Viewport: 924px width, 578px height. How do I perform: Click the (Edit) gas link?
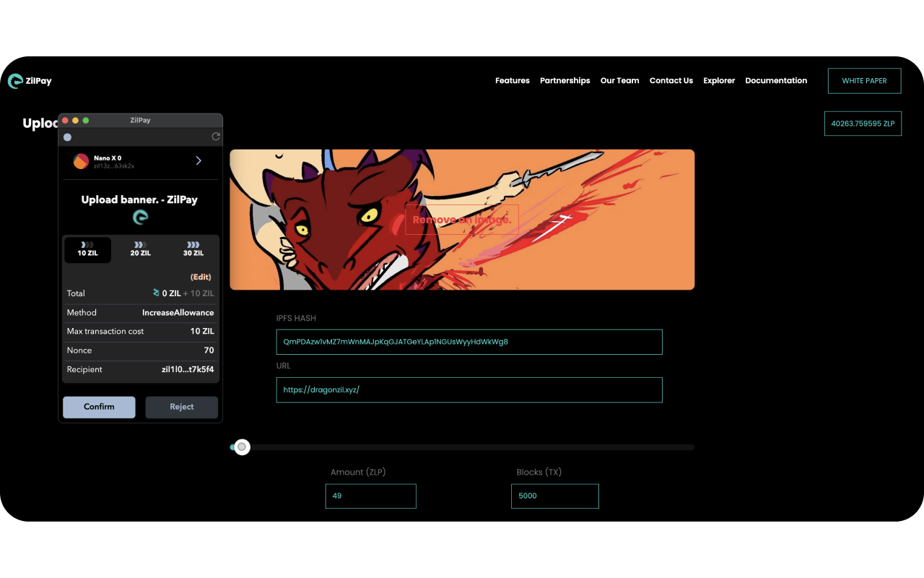[x=201, y=277]
